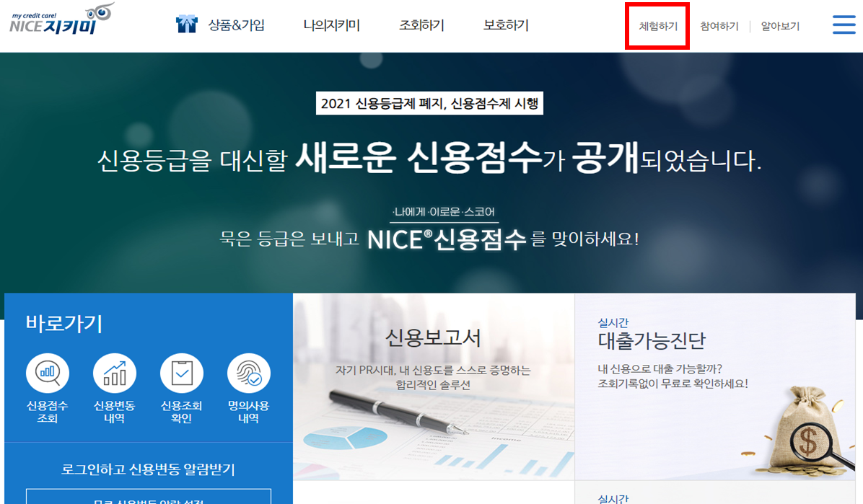Open the 신용보고서 card

point(434,386)
